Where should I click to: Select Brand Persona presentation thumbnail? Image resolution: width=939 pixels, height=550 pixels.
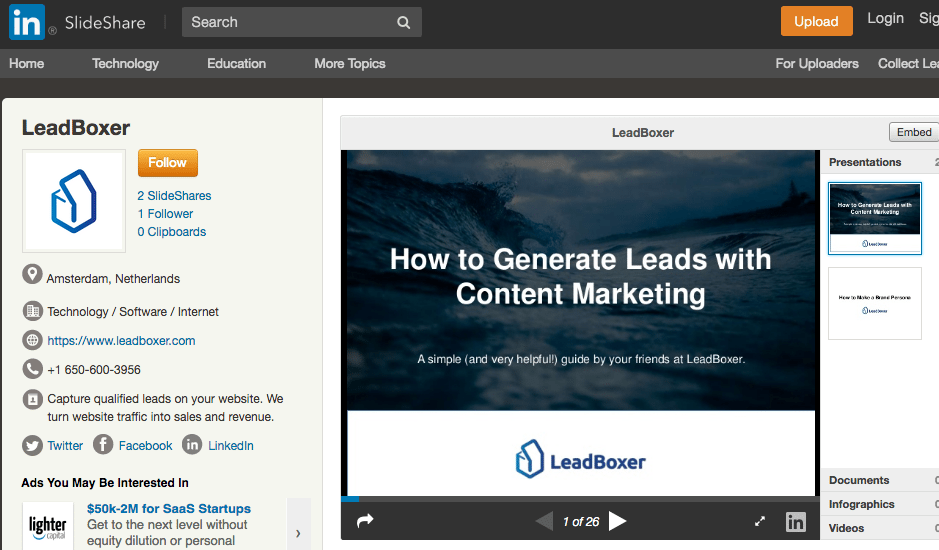click(x=875, y=304)
